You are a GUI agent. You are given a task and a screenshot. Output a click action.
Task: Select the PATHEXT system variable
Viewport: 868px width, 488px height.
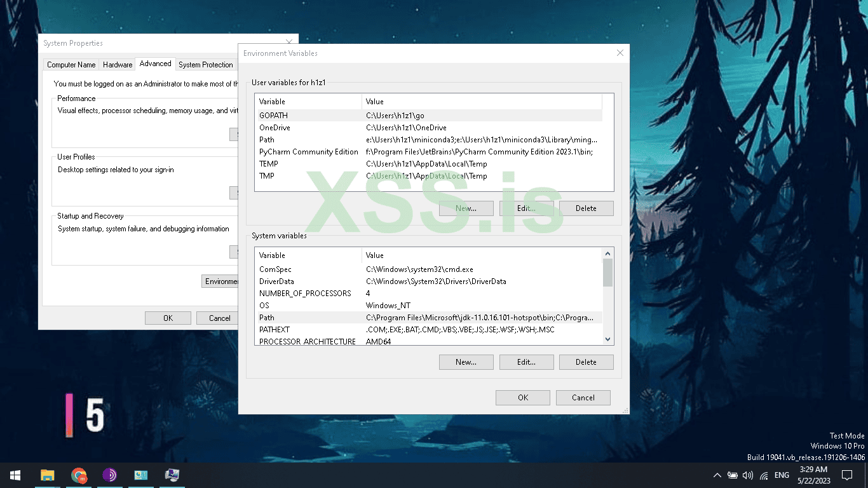click(x=428, y=330)
